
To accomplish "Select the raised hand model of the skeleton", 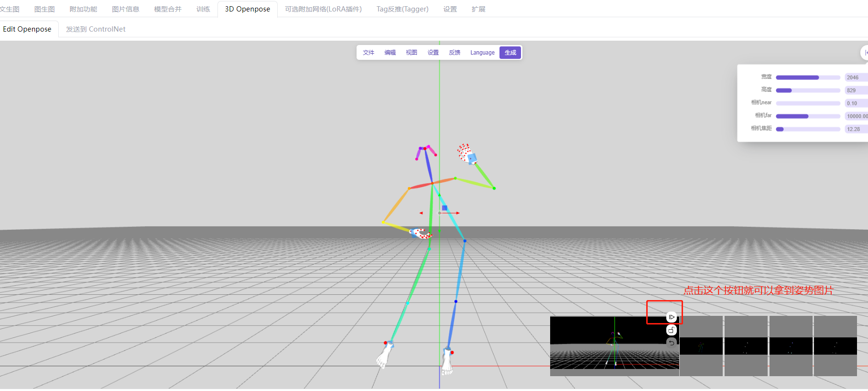I will point(467,154).
